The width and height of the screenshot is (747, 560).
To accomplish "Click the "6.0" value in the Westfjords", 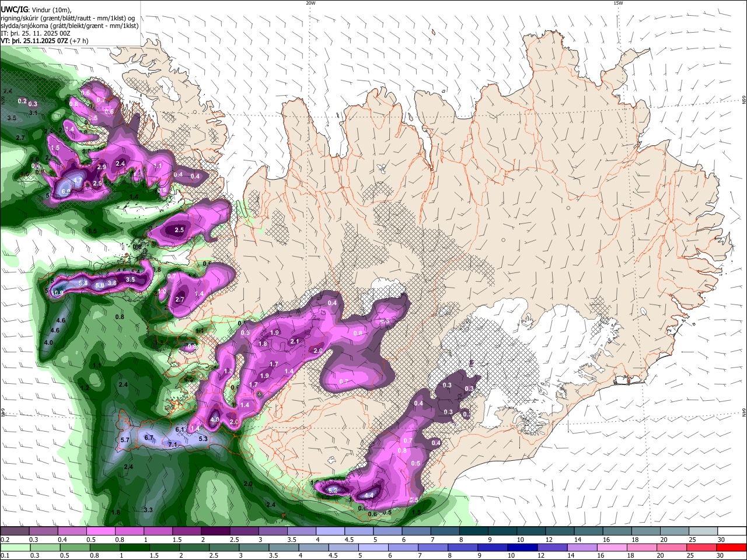I will pos(65,191).
